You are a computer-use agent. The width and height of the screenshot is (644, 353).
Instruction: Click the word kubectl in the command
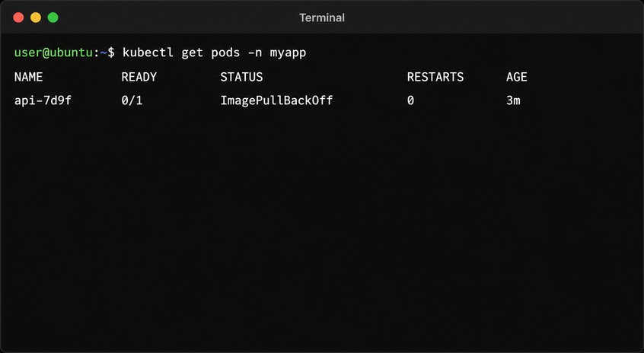(148, 52)
